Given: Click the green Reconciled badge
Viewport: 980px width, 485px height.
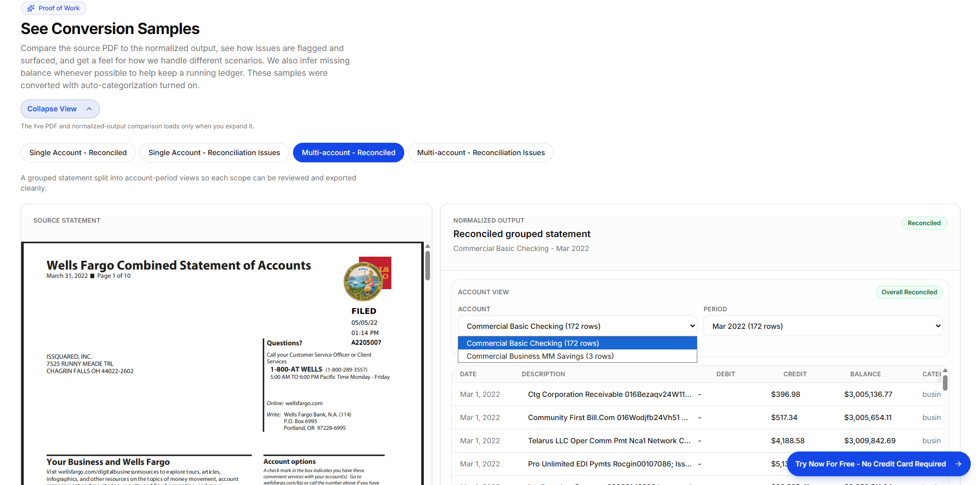Looking at the screenshot, I should point(924,223).
